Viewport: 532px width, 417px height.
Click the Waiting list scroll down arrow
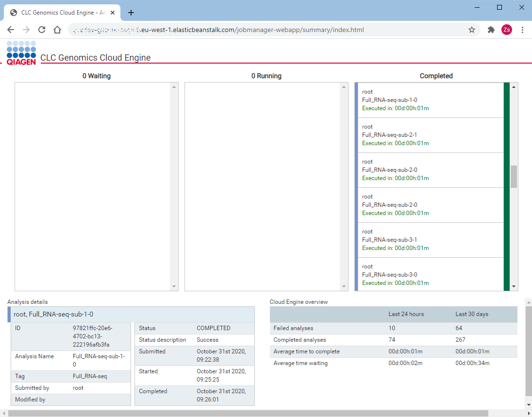(174, 287)
